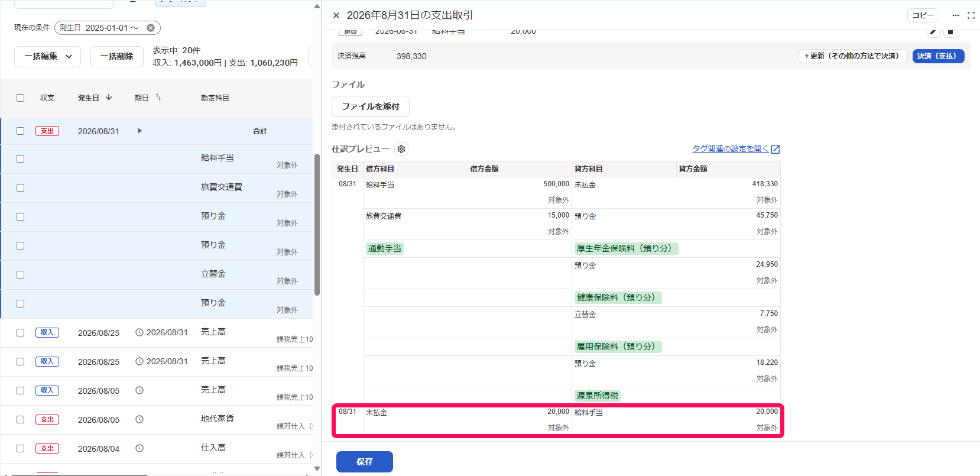980x476 pixels.
Task: Click the 収支 column header
Action: pyautogui.click(x=47, y=98)
